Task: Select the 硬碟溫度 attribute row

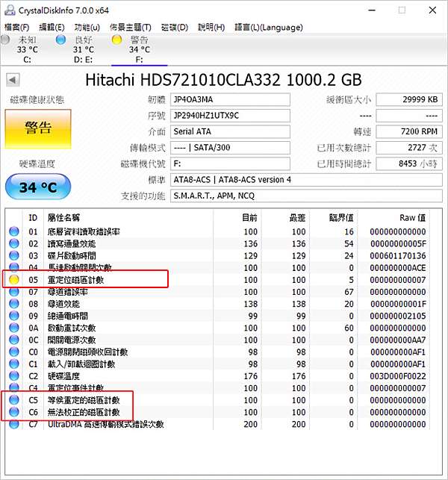Action: (217, 376)
